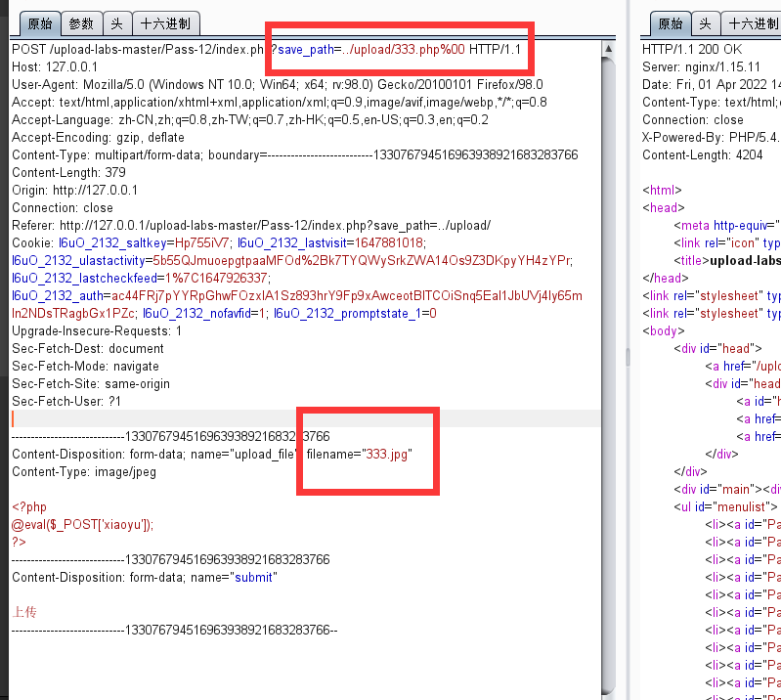This screenshot has height=700, width=781.
Task: Open the 十六进制 tab in request pane
Action: [166, 23]
